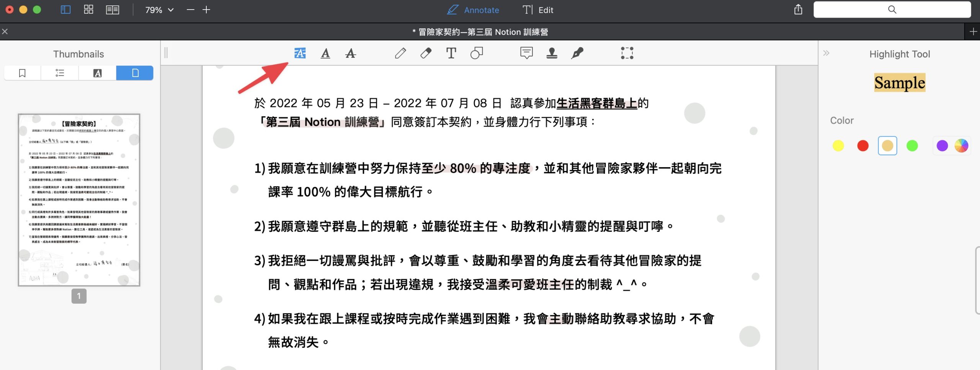Add a new tab
The image size is (980, 370).
(973, 32)
